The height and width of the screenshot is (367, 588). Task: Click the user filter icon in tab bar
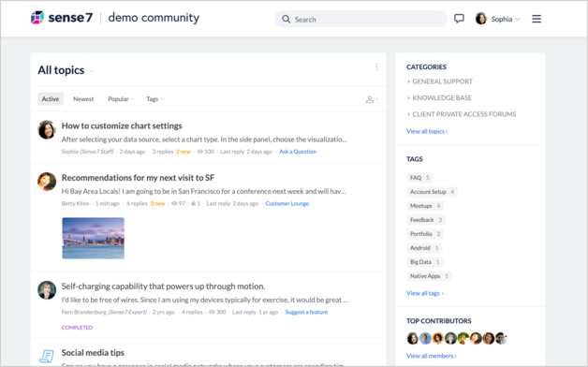click(x=372, y=99)
